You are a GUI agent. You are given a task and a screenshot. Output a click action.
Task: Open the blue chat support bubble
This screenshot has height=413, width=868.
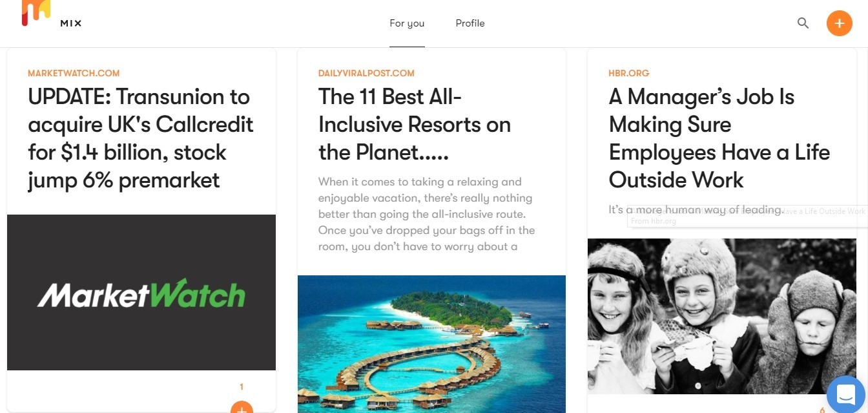(847, 394)
